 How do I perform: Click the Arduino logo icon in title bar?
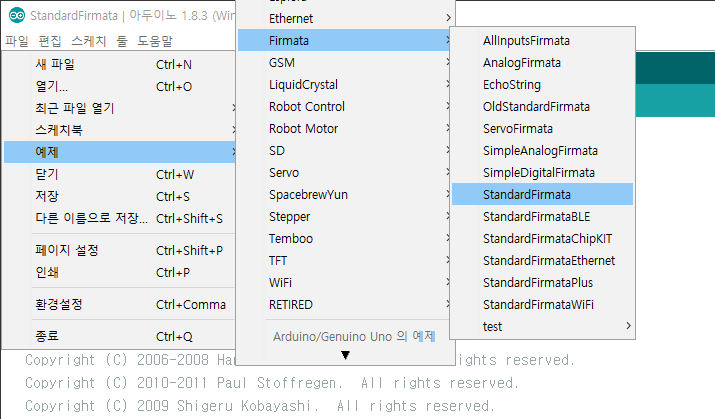coord(17,16)
